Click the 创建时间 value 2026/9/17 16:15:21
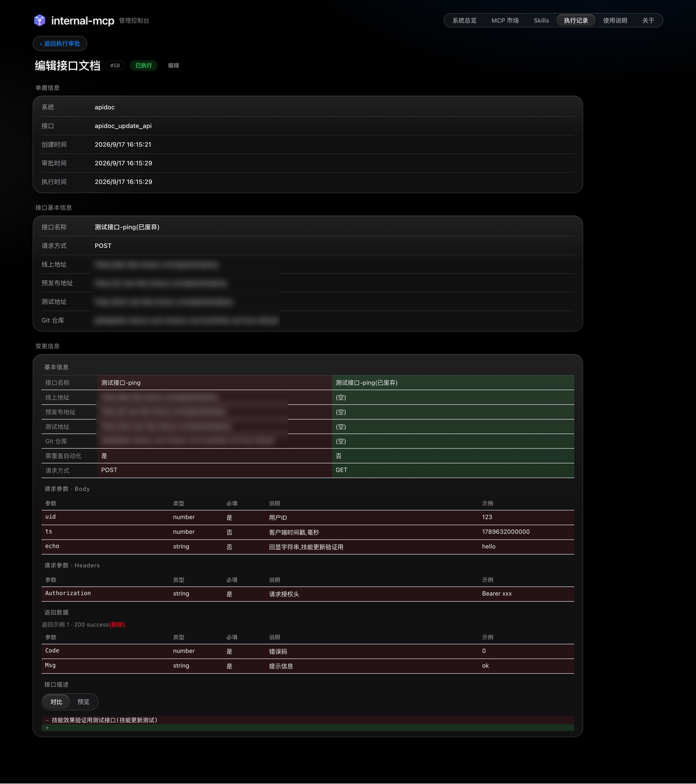Viewport: 696px width, 784px height. pyautogui.click(x=123, y=145)
